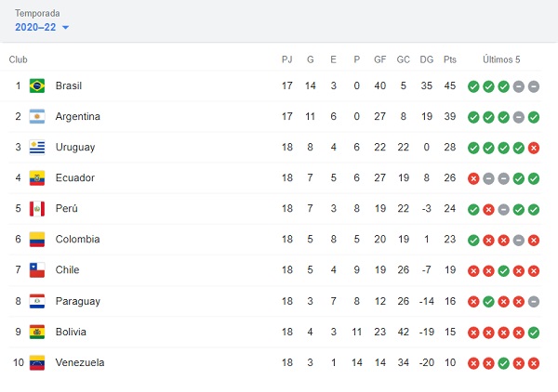Click the Perú flag icon
Screen dimensions: 558x392
pyautogui.click(x=37, y=209)
